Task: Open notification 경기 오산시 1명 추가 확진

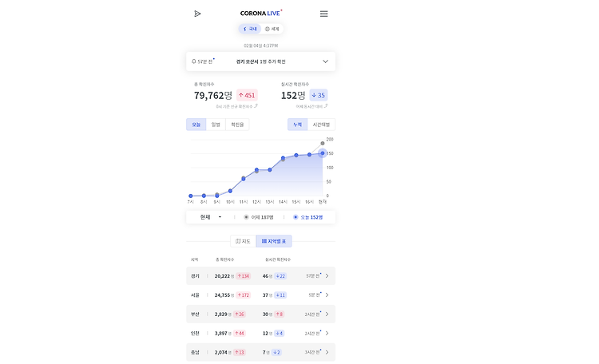Action: point(260,61)
